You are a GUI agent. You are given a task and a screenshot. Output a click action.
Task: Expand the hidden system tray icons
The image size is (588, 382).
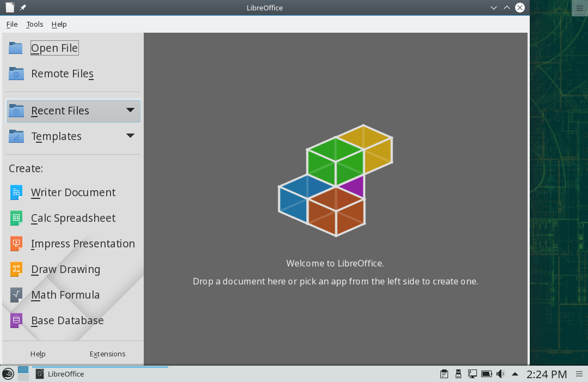pos(514,374)
